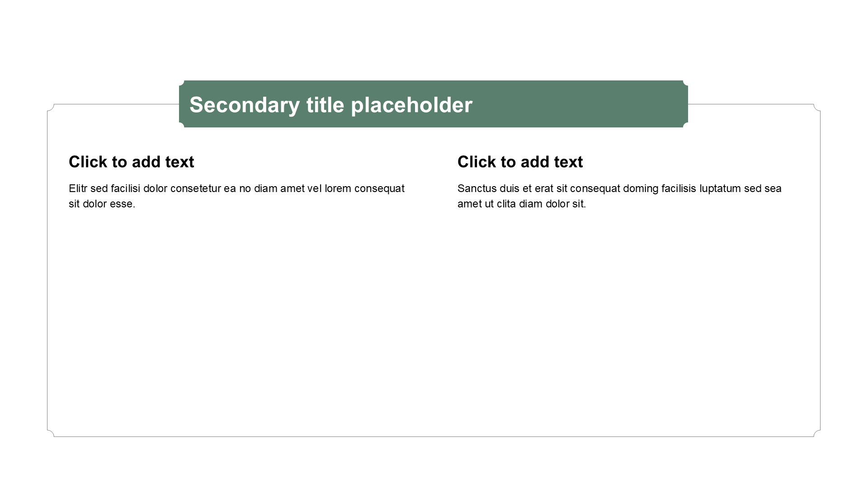The width and height of the screenshot is (868, 488).
Task: Click the frame's top-left notched corner ornament
Action: coord(51,108)
